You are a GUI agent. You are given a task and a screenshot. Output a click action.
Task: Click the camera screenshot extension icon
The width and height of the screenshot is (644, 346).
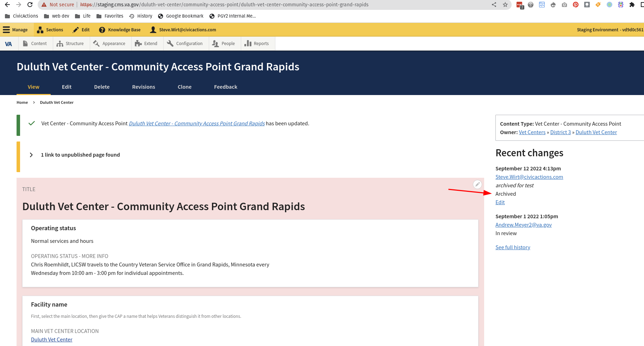tap(564, 5)
